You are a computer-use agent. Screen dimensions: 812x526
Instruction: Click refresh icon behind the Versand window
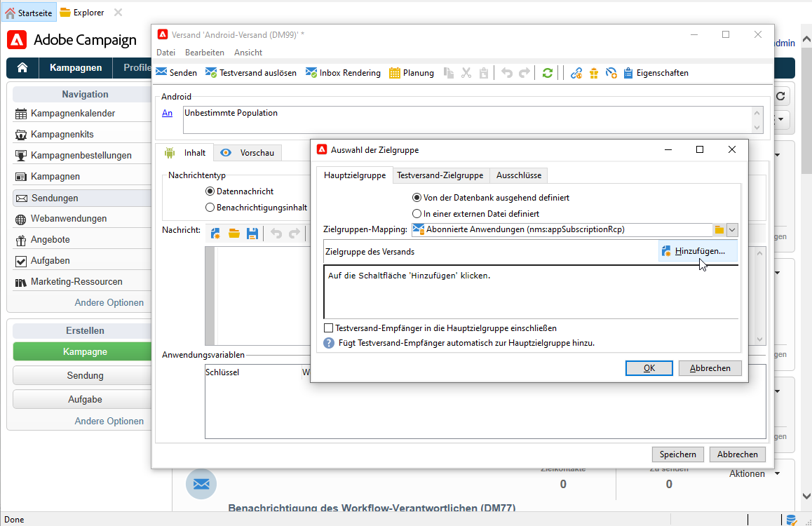[x=781, y=96]
